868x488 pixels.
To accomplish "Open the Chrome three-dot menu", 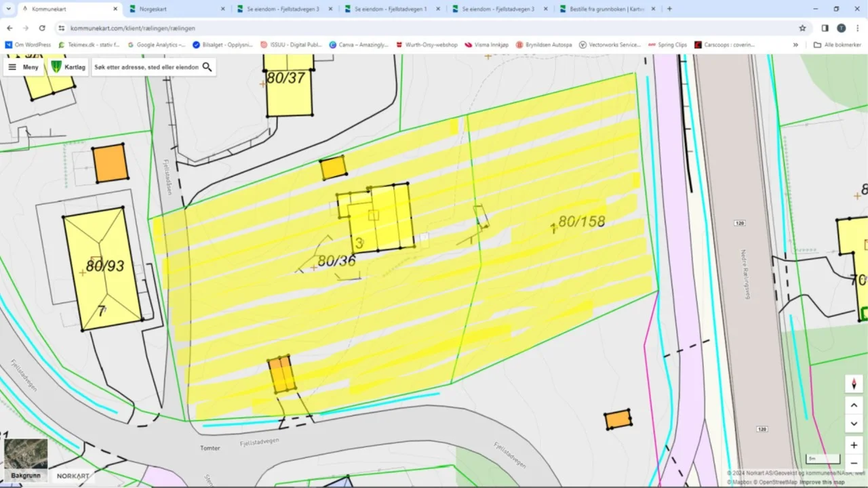I will [858, 28].
